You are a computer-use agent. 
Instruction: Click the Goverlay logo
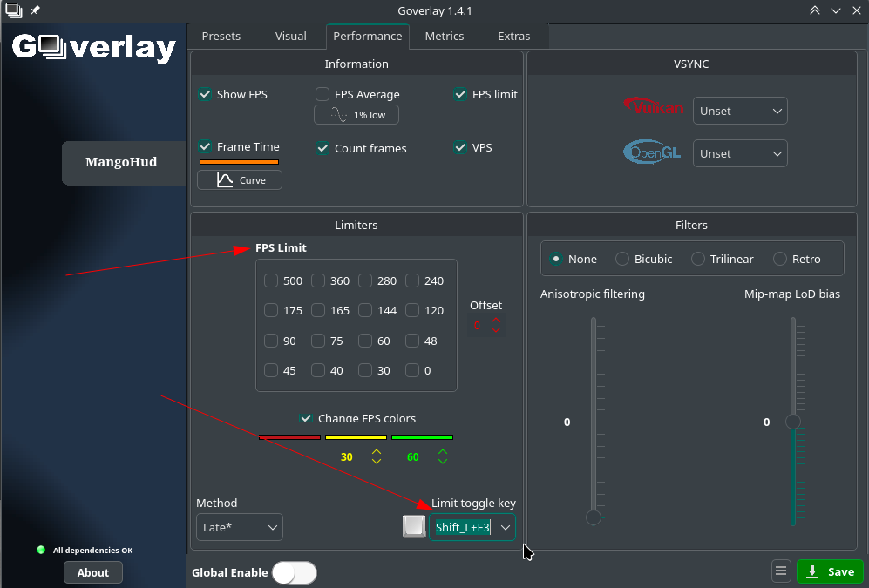click(94, 48)
